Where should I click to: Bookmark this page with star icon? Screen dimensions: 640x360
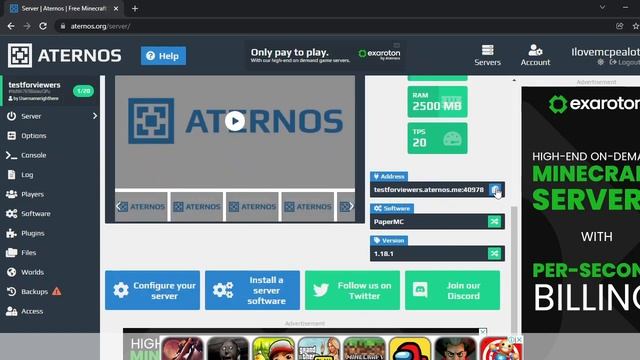coord(636,26)
